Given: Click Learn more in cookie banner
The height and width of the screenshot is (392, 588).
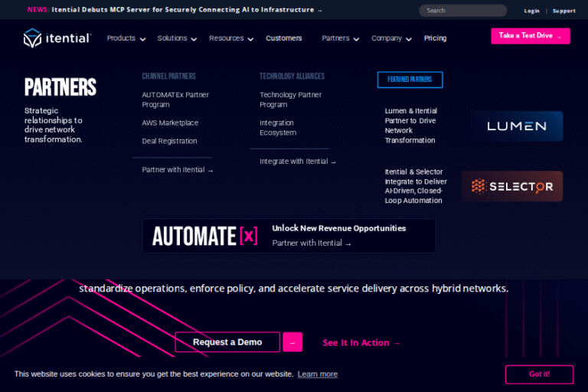Looking at the screenshot, I should 317,374.
